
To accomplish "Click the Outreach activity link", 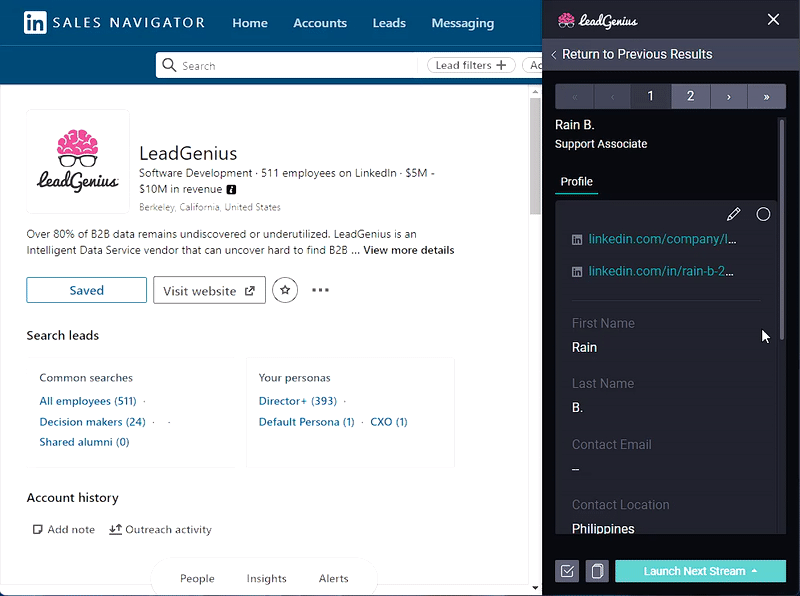I will tap(160, 530).
